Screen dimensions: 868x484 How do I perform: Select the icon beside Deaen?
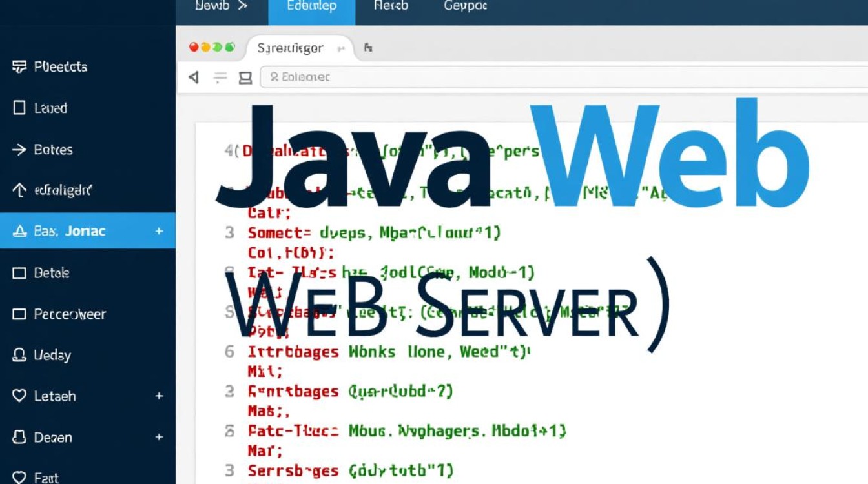19,437
